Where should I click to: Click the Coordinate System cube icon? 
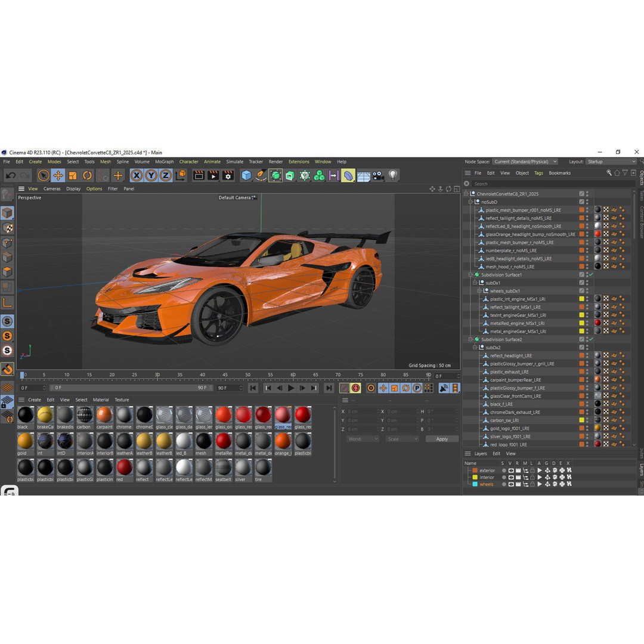pyautogui.click(x=180, y=176)
